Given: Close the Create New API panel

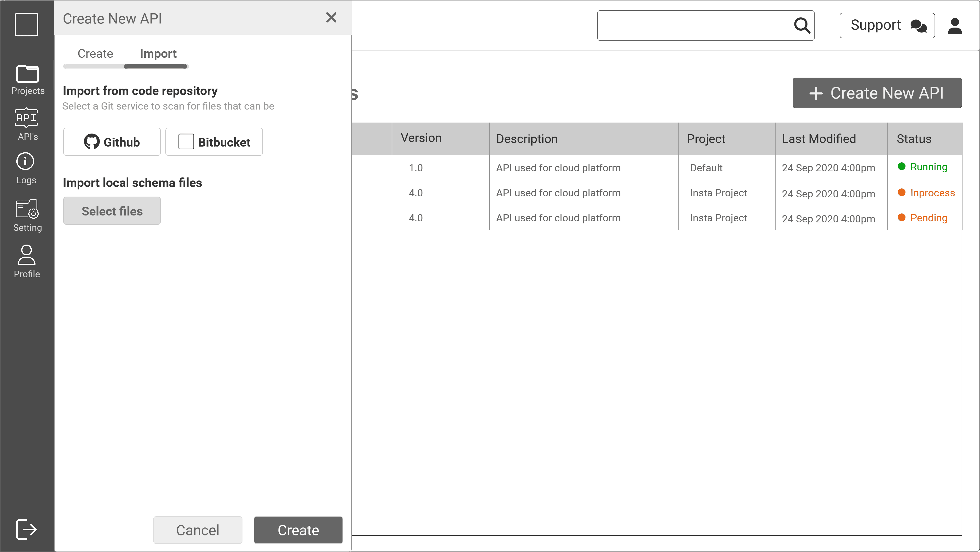Looking at the screenshot, I should [331, 18].
